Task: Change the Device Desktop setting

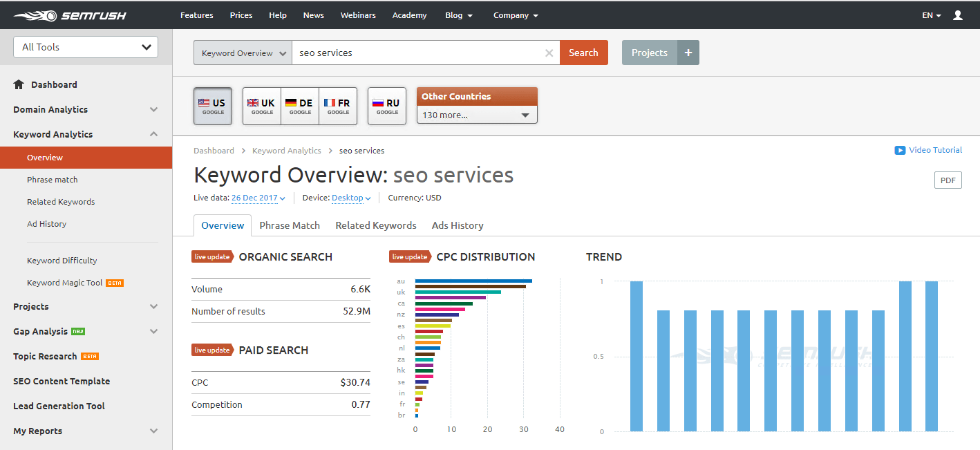Action: coord(351,198)
